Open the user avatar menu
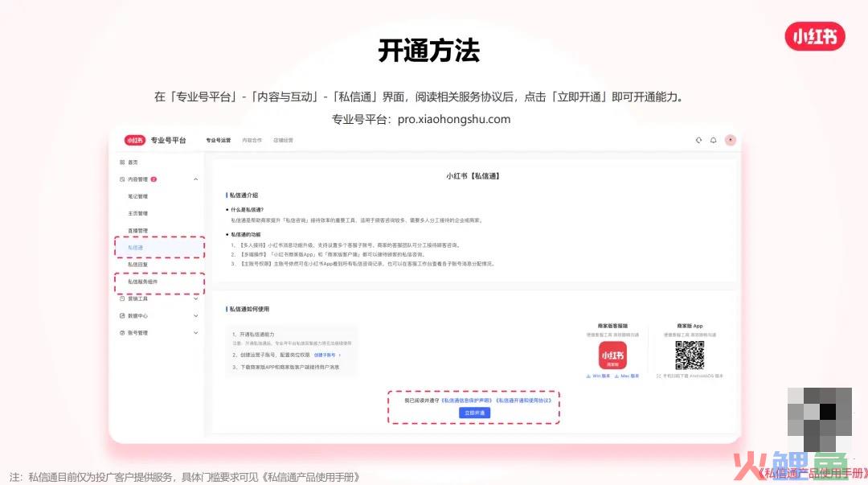The height and width of the screenshot is (485, 868). (x=731, y=140)
